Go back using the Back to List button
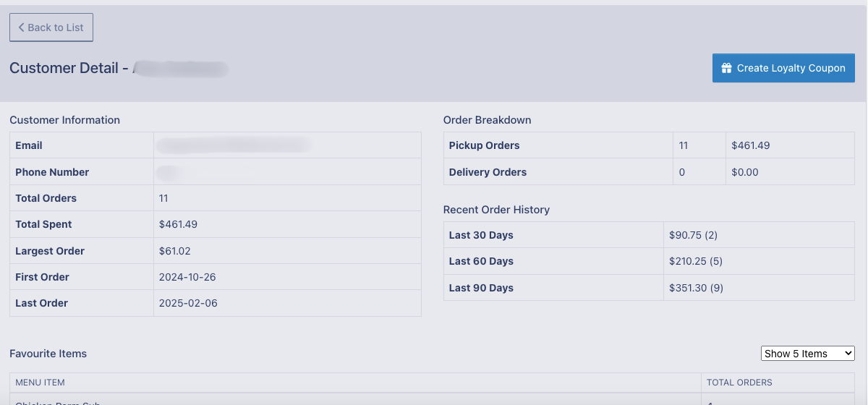This screenshot has width=868, height=405. (51, 27)
